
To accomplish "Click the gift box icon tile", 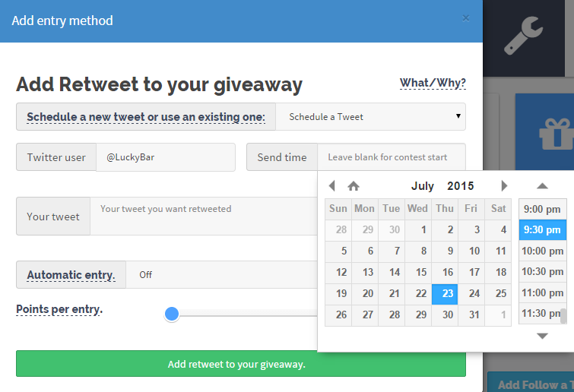I will (544, 131).
